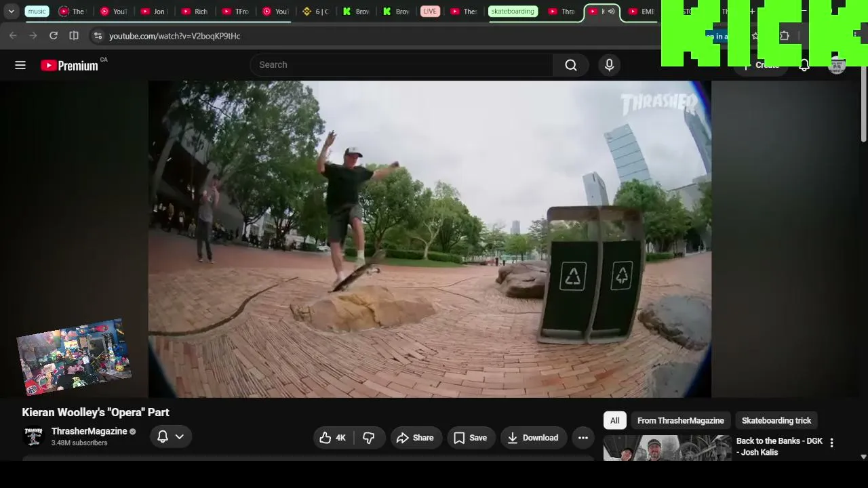Download the video
Image resolution: width=868 pixels, height=488 pixels.
coord(534,438)
